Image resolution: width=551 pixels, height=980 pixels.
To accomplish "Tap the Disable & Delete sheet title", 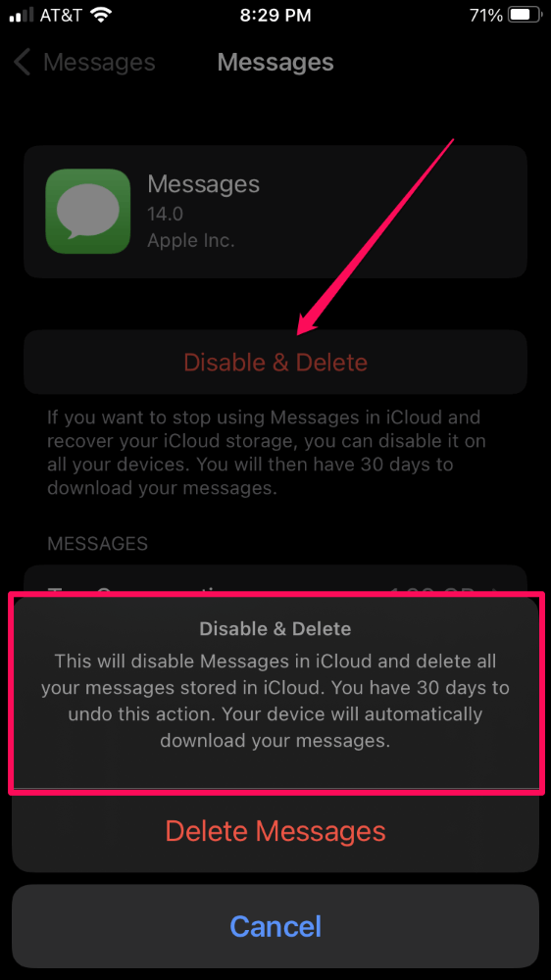I will click(x=275, y=628).
